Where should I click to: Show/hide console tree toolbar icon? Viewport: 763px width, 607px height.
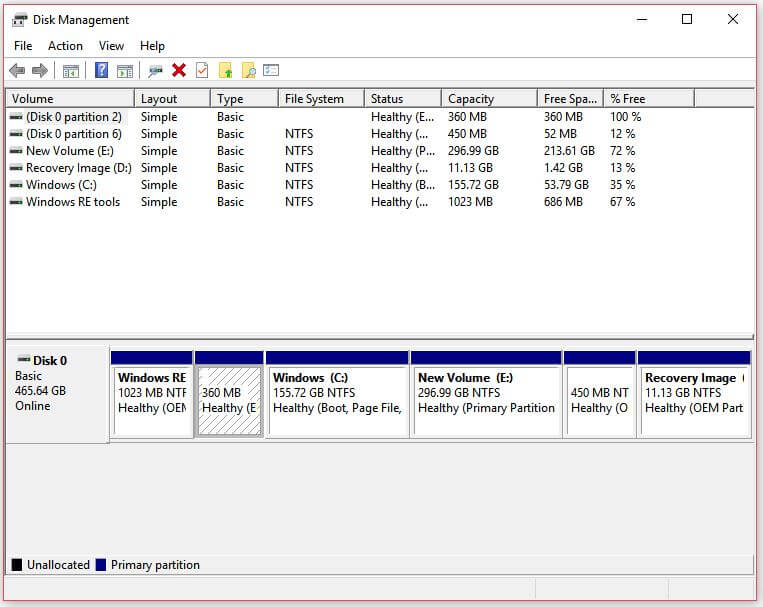click(71, 71)
